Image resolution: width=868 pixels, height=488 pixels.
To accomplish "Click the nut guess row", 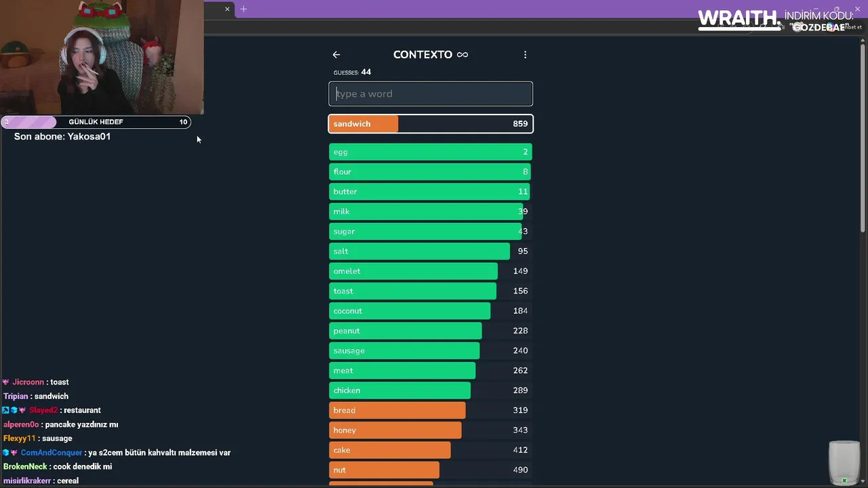I will click(x=431, y=470).
